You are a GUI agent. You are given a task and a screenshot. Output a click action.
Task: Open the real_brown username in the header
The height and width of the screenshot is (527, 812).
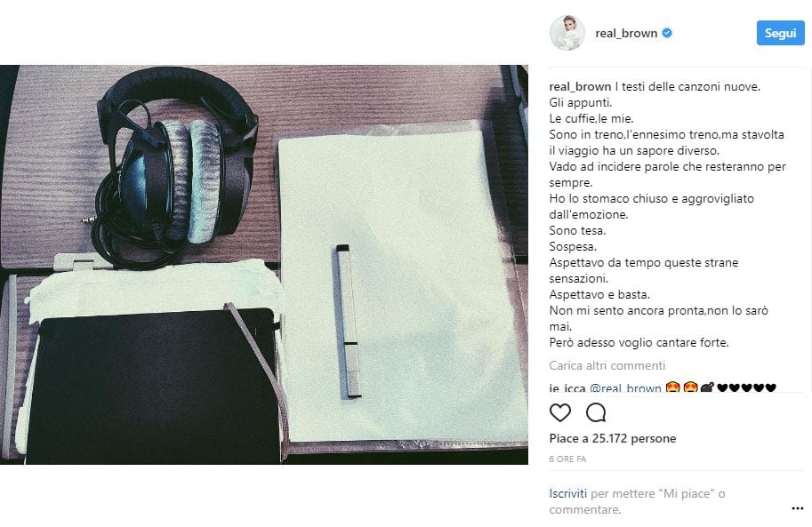[x=626, y=33]
